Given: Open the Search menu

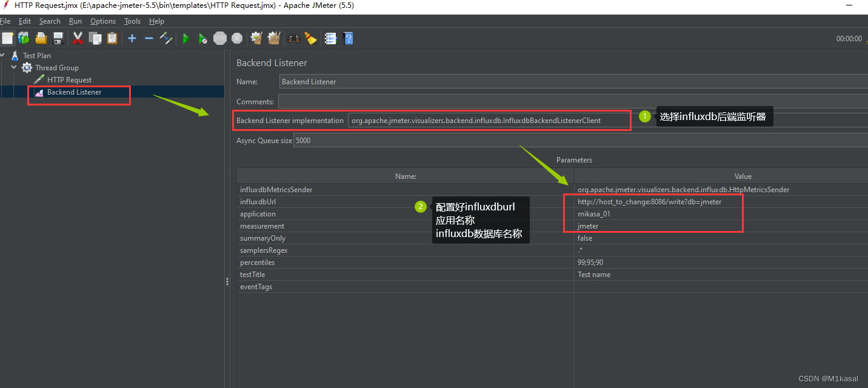Looking at the screenshot, I should tap(50, 21).
